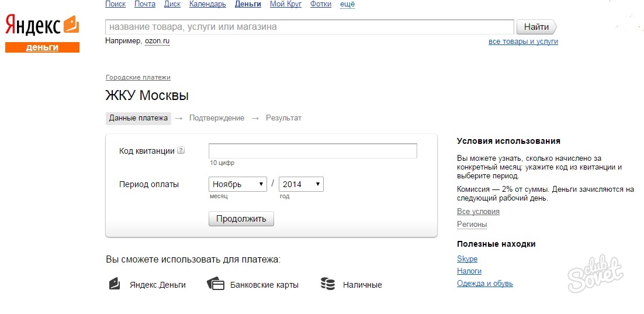The height and width of the screenshot is (314, 644).
Task: Click the Наличные coins icon
Action: (x=328, y=284)
